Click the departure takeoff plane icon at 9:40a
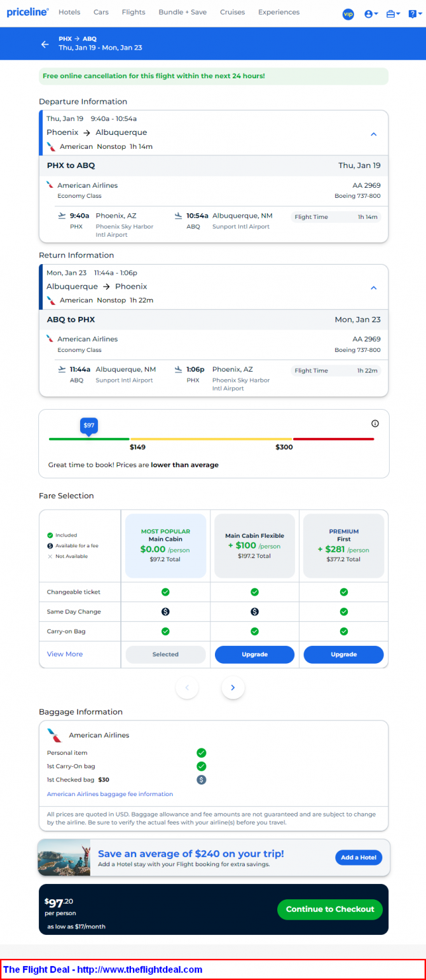426x980 pixels. point(62,216)
